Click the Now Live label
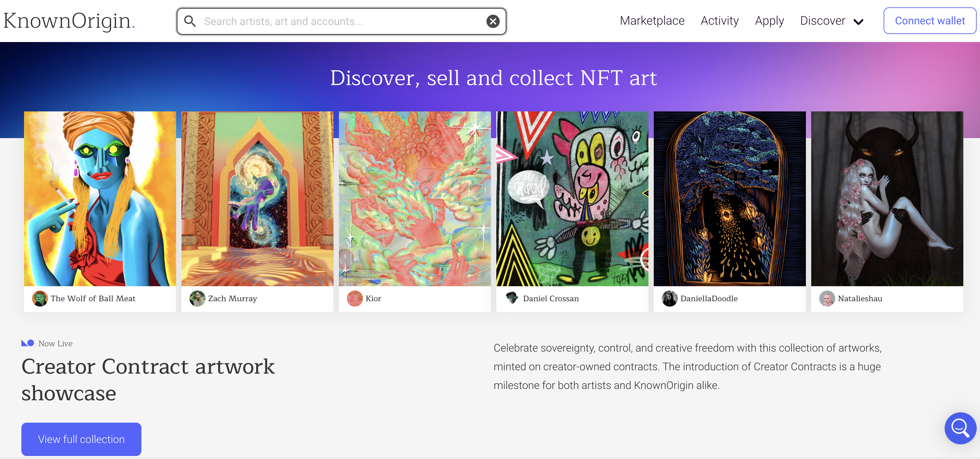The height and width of the screenshot is (459, 980). [56, 343]
